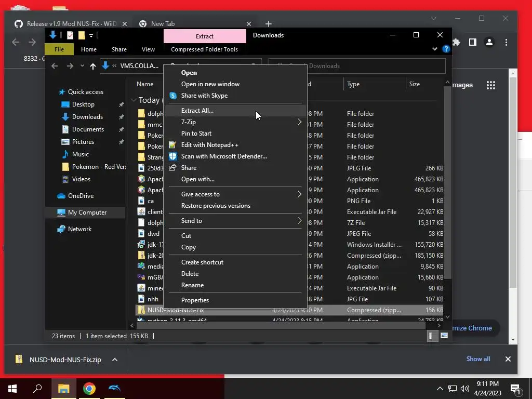Viewport: 532px width, 399px height.
Task: Collapse the Today group chevron
Action: 134,100
